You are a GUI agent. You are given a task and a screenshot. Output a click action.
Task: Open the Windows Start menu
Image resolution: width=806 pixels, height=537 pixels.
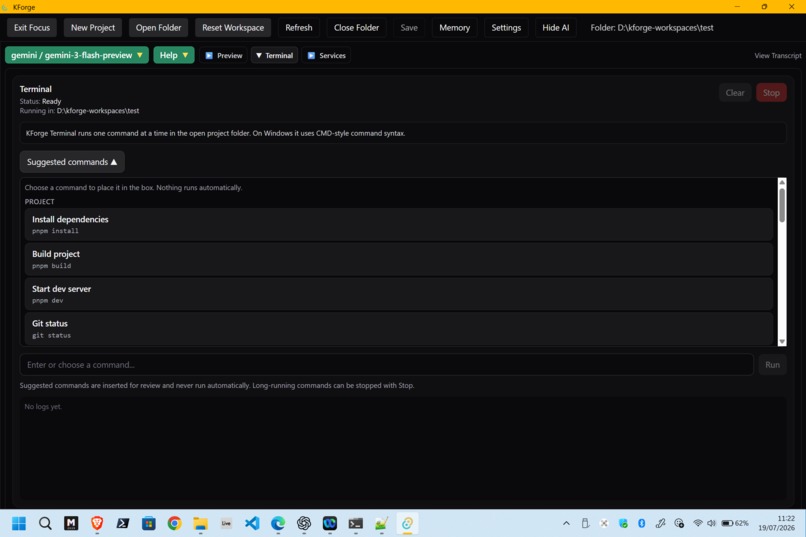(x=19, y=523)
